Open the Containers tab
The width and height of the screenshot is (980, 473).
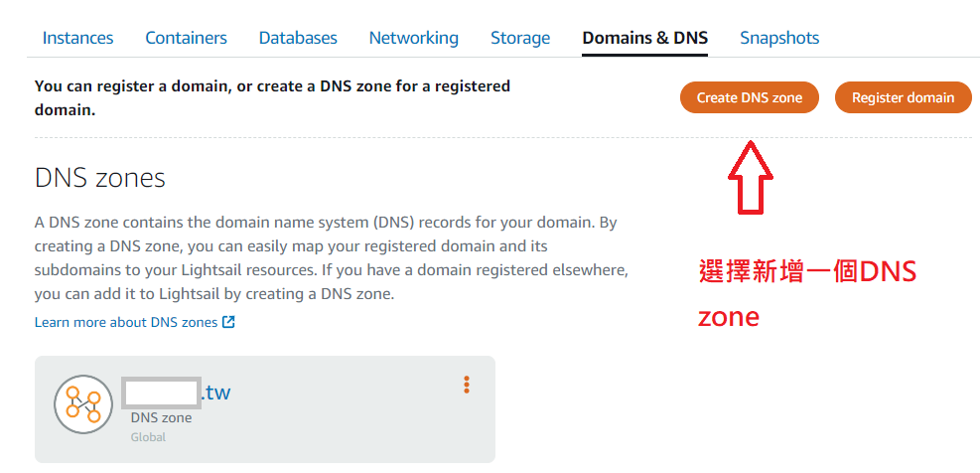coord(186,38)
